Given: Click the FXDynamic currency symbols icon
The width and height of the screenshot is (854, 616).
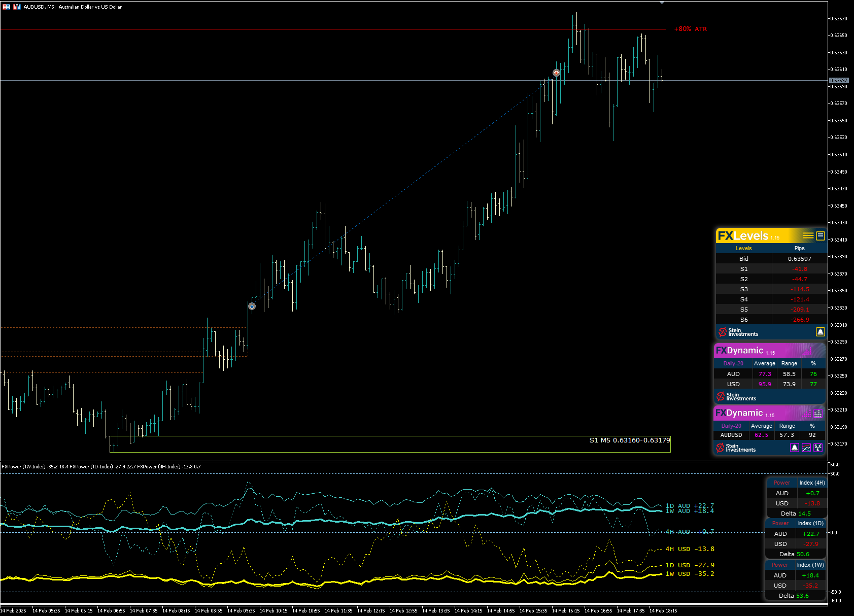Looking at the screenshot, I should 818,448.
